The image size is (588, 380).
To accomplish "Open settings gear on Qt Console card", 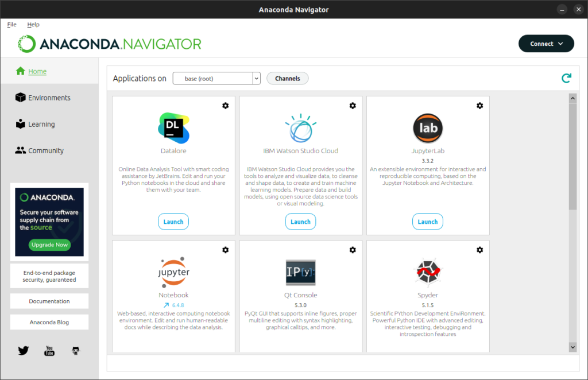I will click(x=353, y=250).
